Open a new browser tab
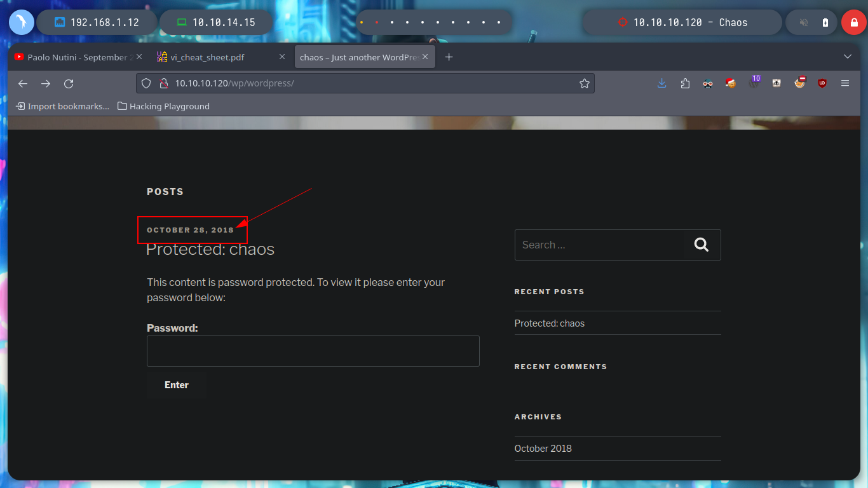The width and height of the screenshot is (868, 488). [449, 57]
